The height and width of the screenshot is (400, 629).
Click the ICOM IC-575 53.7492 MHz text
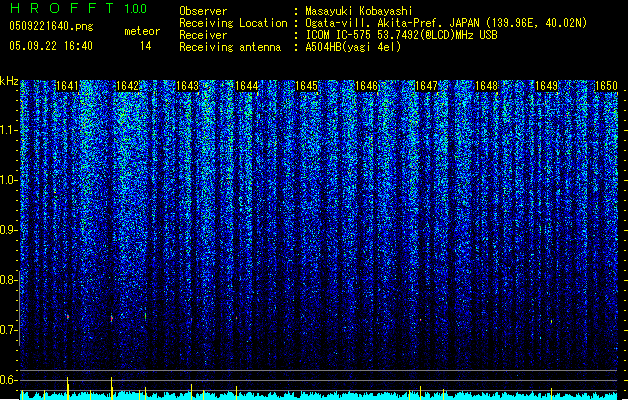click(402, 35)
